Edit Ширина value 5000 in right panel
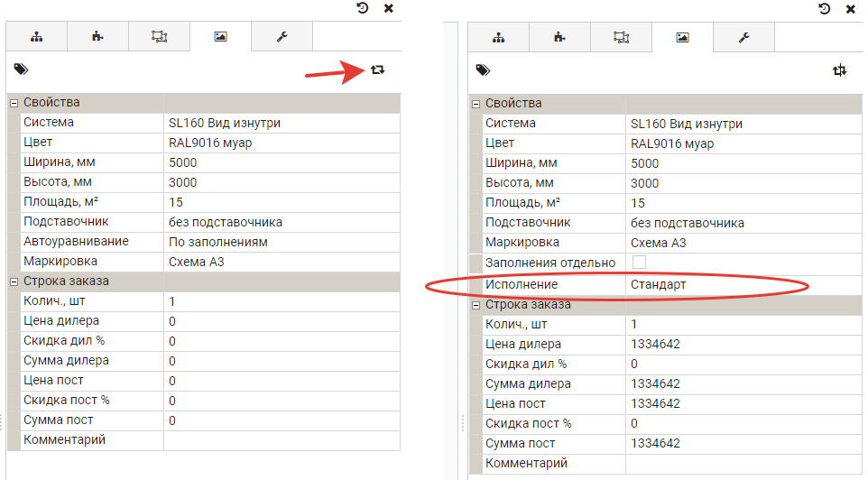This screenshot has height=480, width=868. (744, 163)
